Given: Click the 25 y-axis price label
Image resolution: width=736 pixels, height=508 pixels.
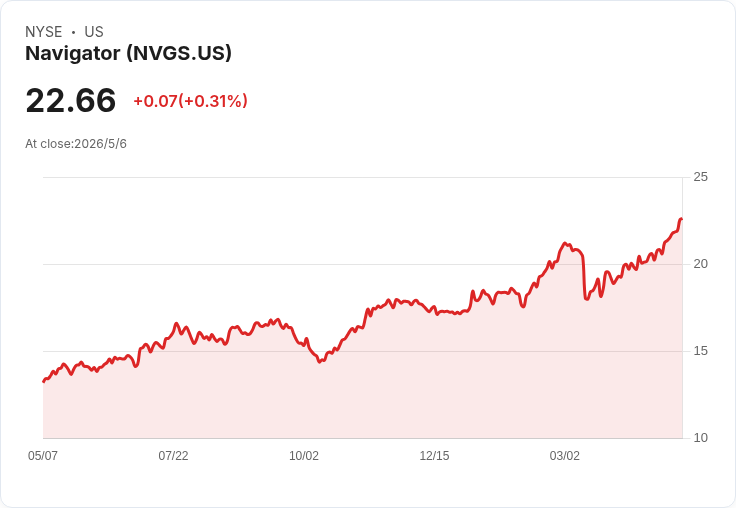Looking at the screenshot, I should pyautogui.click(x=700, y=177).
